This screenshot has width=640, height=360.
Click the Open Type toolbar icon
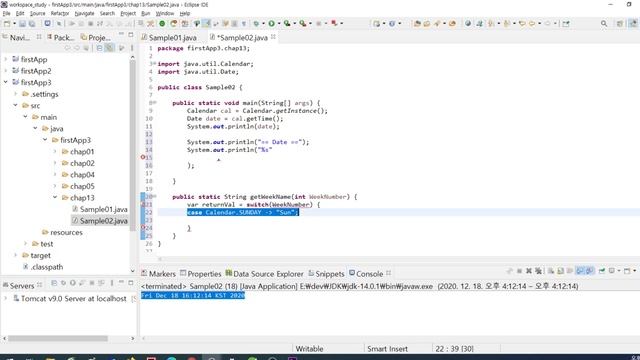417,24
